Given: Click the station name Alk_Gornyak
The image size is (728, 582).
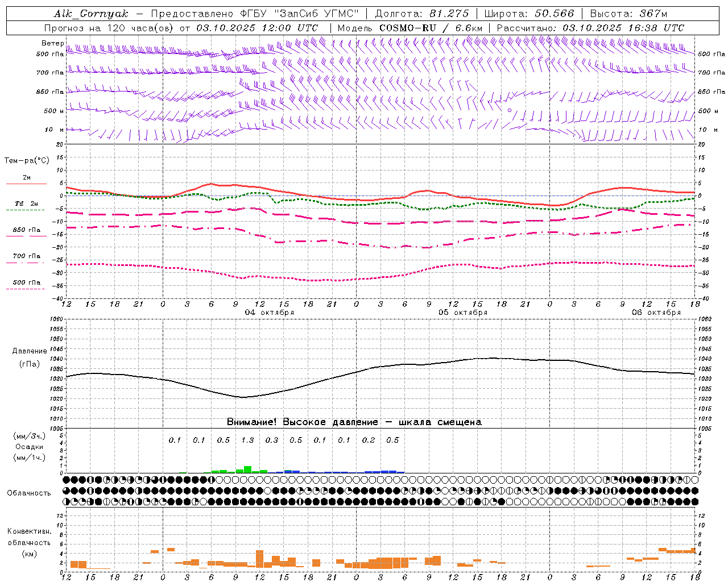Looking at the screenshot, I should pos(91,14).
